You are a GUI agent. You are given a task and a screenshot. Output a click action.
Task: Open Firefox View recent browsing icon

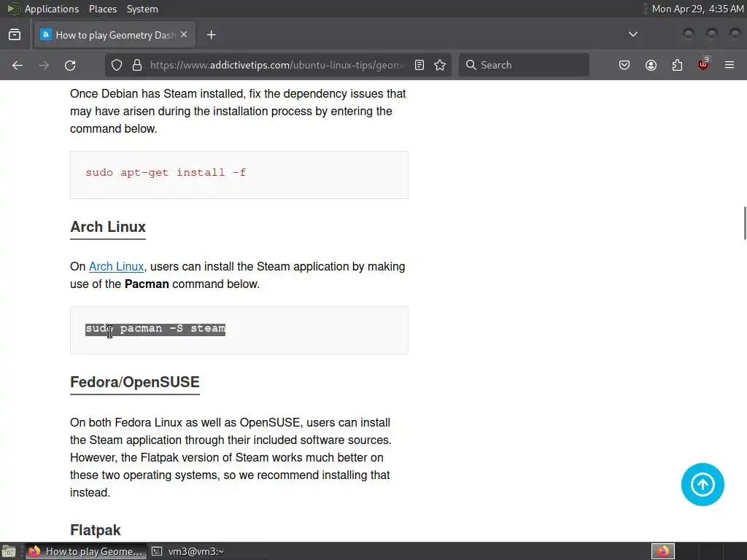[15, 35]
